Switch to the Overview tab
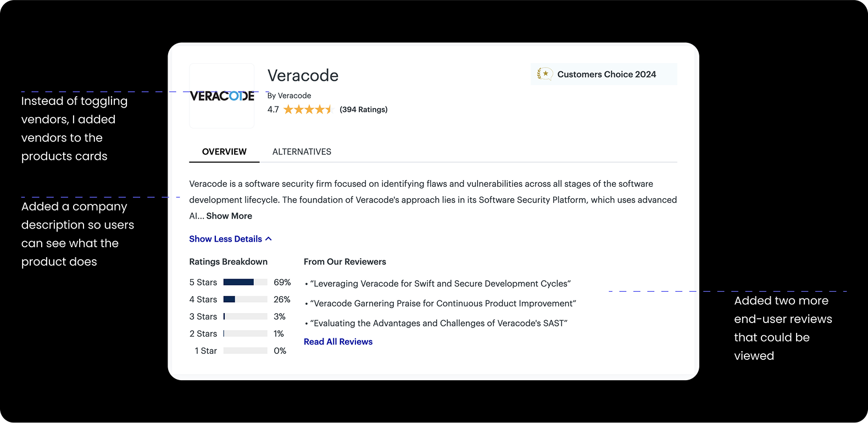This screenshot has width=868, height=423. pyautogui.click(x=224, y=152)
